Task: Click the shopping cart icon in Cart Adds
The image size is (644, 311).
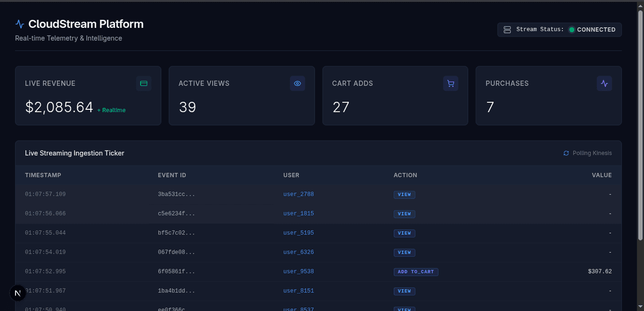Action: click(451, 84)
